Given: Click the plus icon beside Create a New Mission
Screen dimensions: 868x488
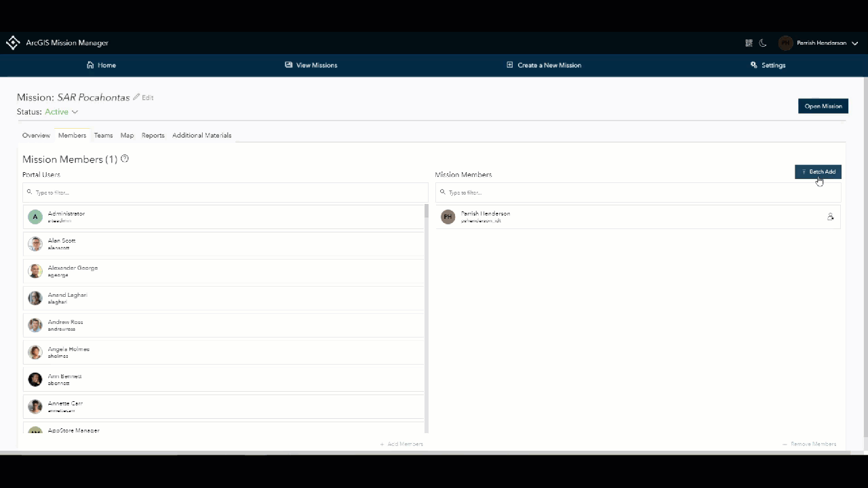Looking at the screenshot, I should click(x=509, y=64).
